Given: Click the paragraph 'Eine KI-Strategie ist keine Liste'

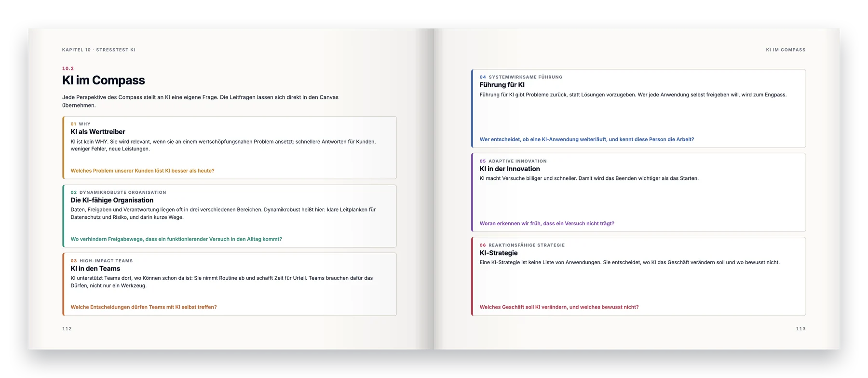Looking at the screenshot, I should coord(630,263).
